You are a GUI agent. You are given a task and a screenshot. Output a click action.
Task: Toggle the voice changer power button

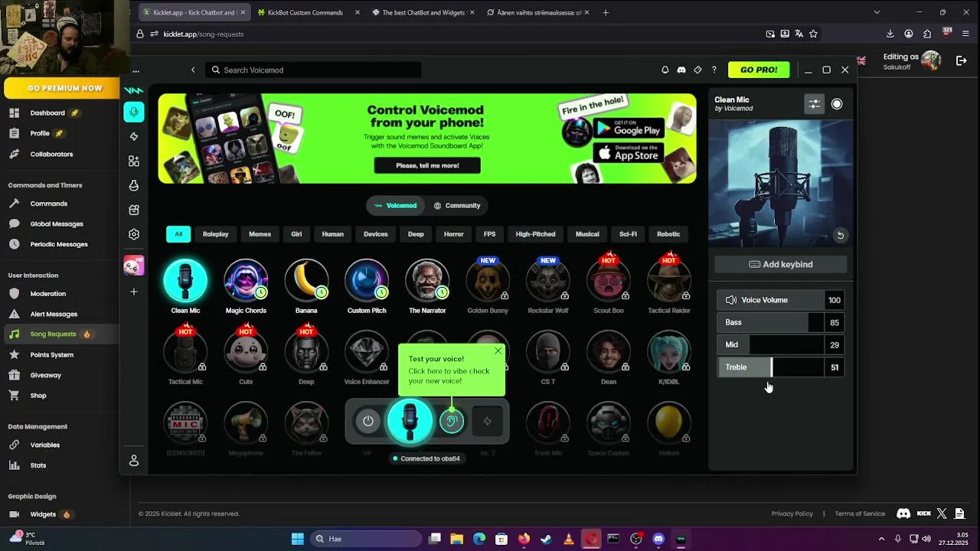click(x=368, y=421)
